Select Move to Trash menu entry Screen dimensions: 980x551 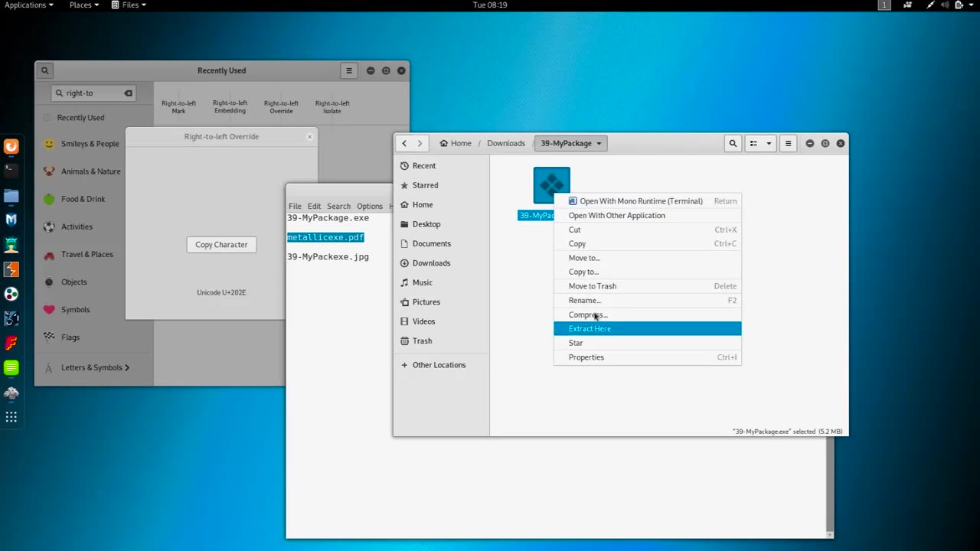(647, 286)
